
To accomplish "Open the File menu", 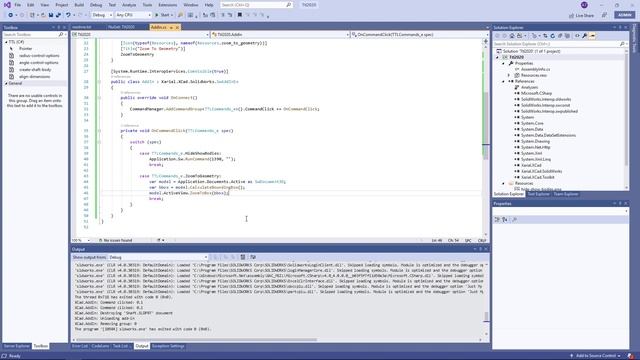I will click(18, 5).
